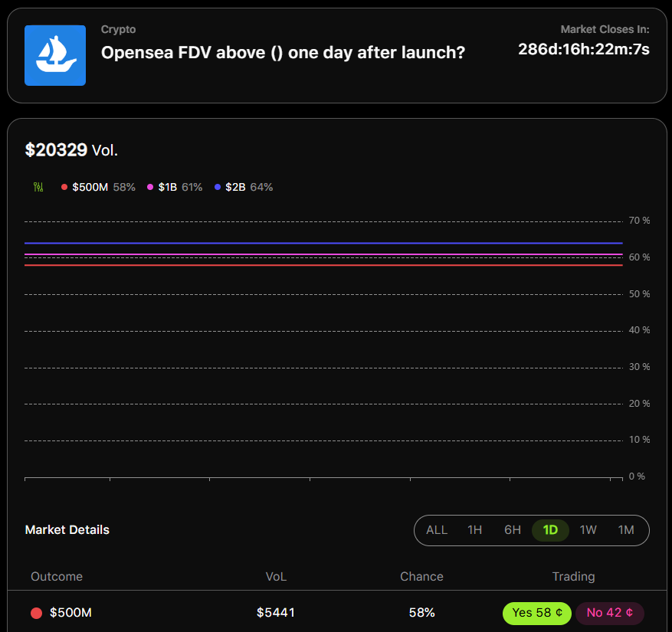672x632 pixels.
Task: Click the '58%' chance cell in $500M row
Action: 421,613
